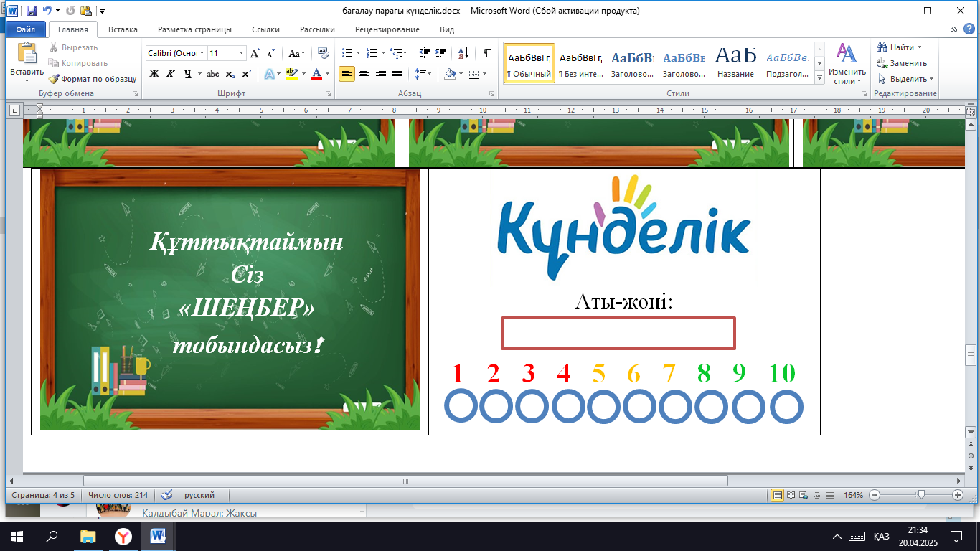Open the font size dropdown showing 11

click(241, 53)
